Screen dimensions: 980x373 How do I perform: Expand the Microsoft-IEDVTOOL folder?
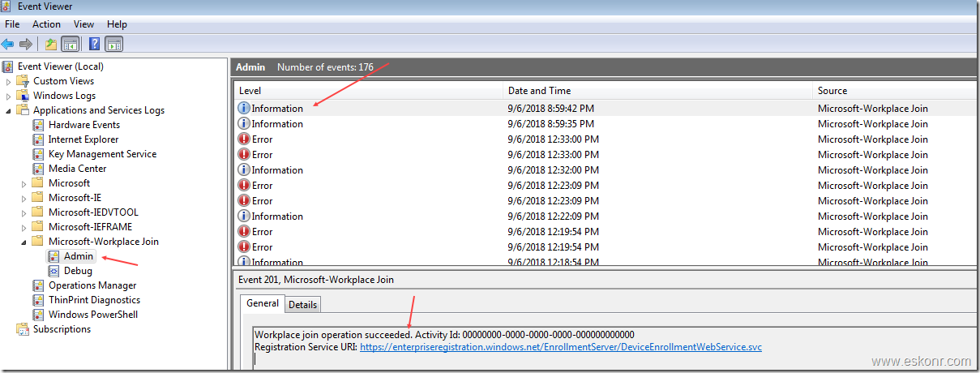point(24,212)
